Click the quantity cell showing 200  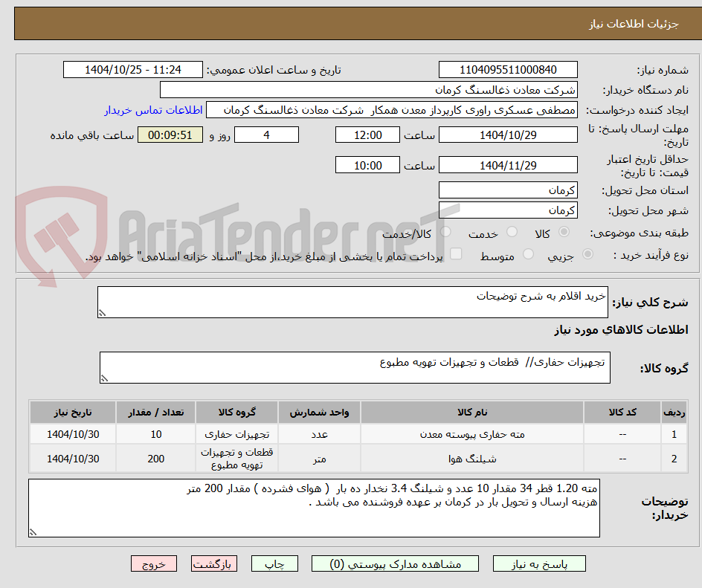tap(156, 459)
